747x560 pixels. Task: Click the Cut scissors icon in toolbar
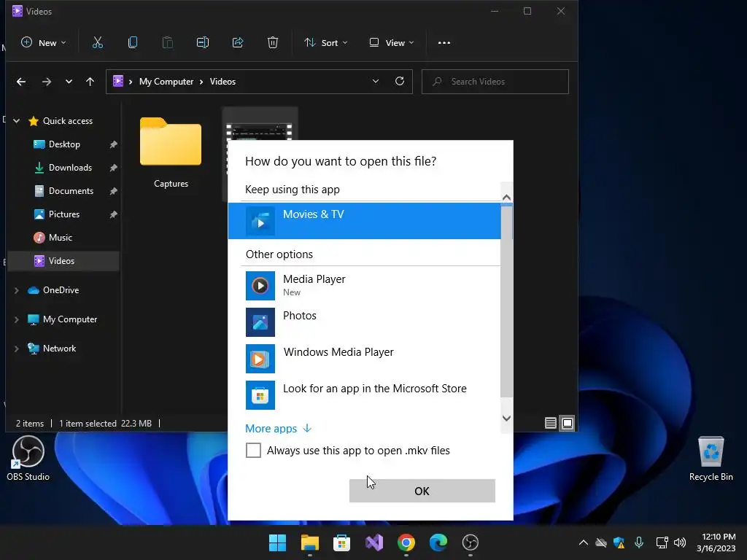pos(98,43)
